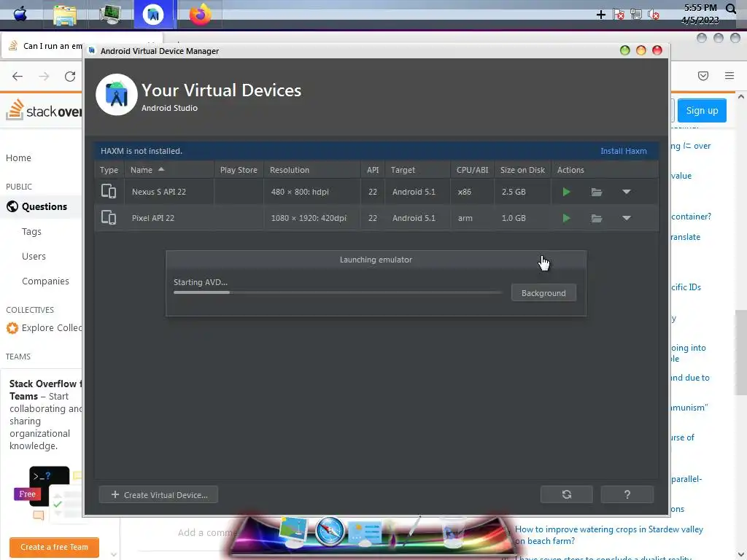Click the Target column header
747x560 pixels.
point(418,170)
